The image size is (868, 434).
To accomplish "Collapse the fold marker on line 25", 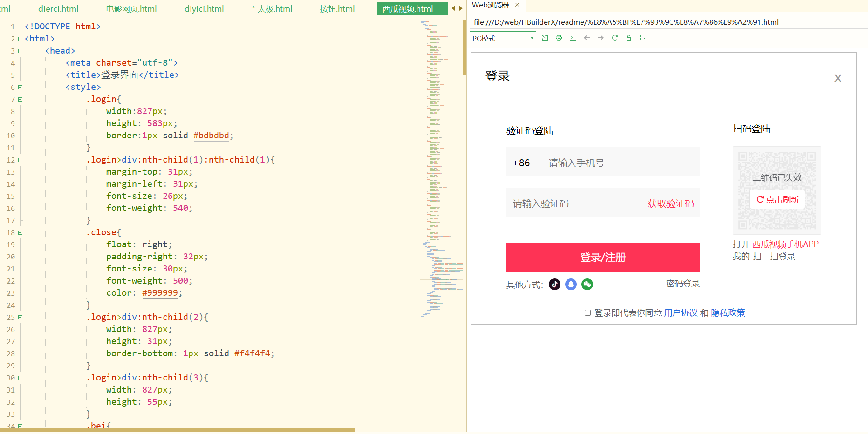I will pyautogui.click(x=20, y=317).
